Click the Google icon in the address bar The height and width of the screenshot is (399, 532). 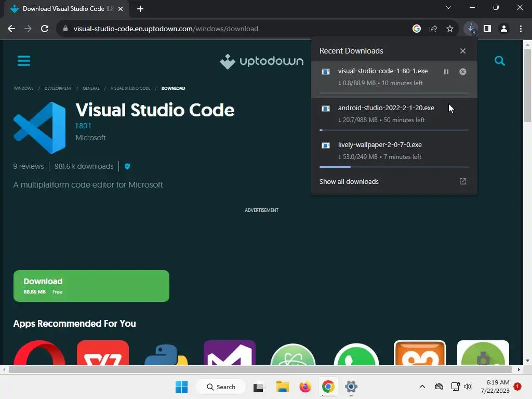417,29
